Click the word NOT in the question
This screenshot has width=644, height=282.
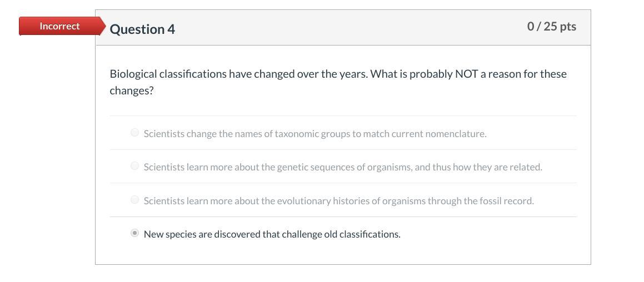point(466,74)
